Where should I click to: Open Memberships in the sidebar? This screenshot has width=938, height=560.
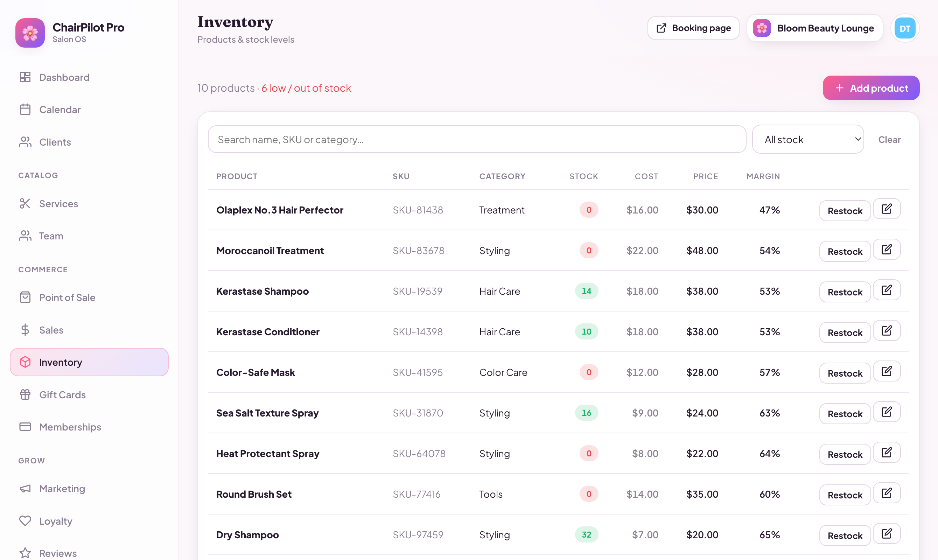[x=89, y=427]
